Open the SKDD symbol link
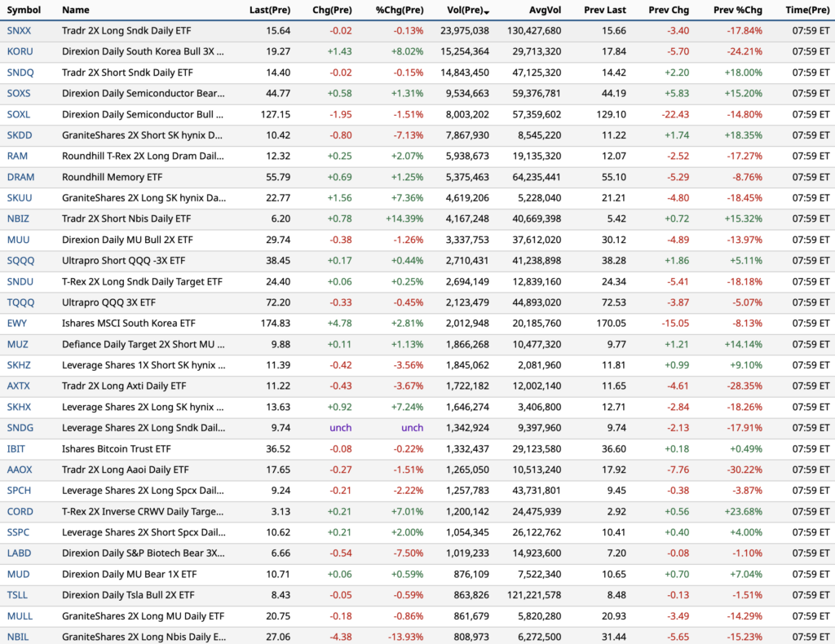This screenshot has height=644, width=835. point(20,135)
